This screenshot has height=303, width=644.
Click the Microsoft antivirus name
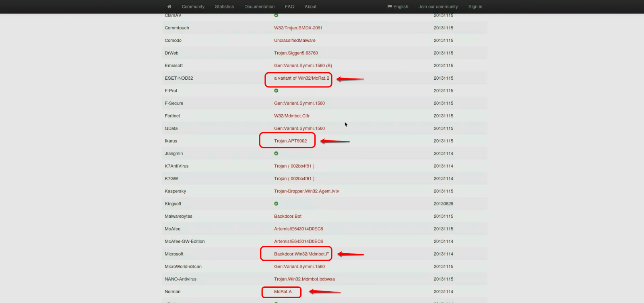click(x=174, y=254)
